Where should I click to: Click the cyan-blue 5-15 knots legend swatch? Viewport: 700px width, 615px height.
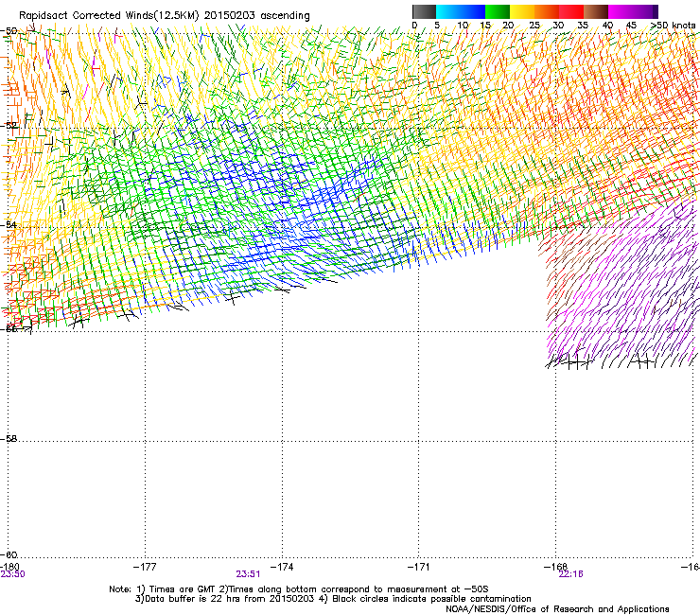tap(461, 11)
